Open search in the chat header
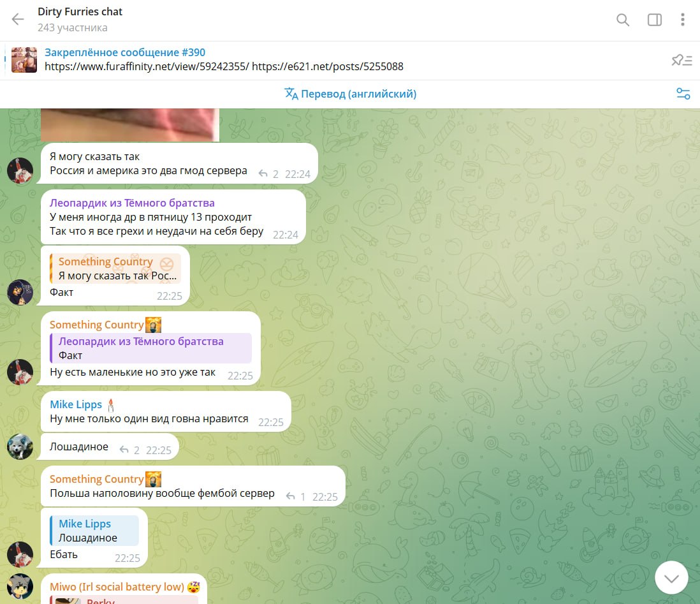This screenshot has width=700, height=604. (623, 20)
